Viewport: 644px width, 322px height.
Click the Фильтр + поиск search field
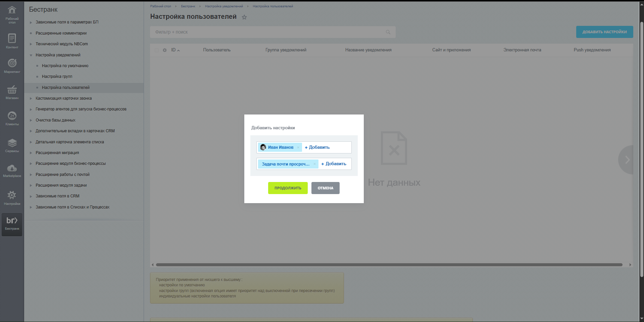click(x=268, y=32)
